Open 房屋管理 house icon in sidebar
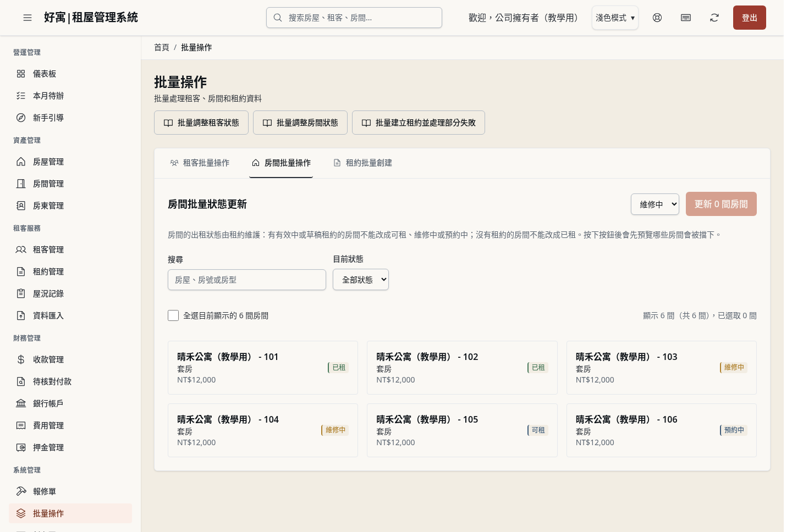Screen dimensions: 792x532 pos(21,162)
